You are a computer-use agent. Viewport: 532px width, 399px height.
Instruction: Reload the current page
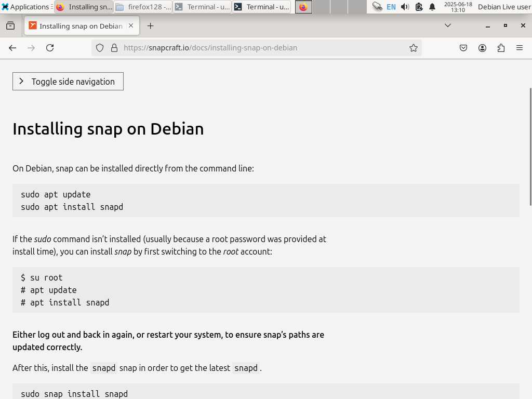(x=50, y=48)
